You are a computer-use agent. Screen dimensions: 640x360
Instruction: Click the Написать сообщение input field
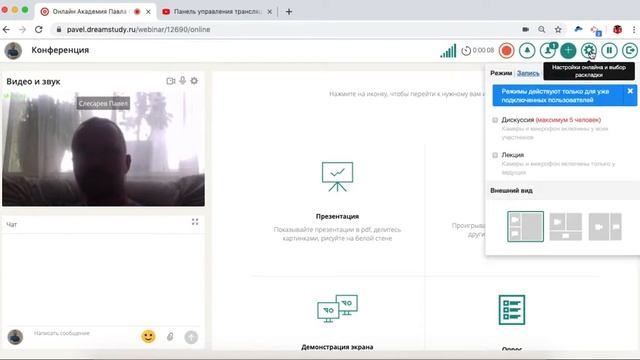[84, 333]
